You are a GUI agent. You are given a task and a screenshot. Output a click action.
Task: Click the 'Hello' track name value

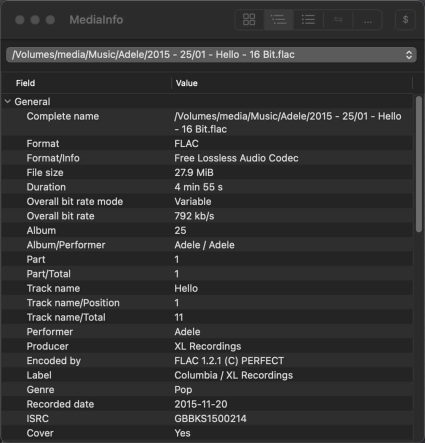186,288
